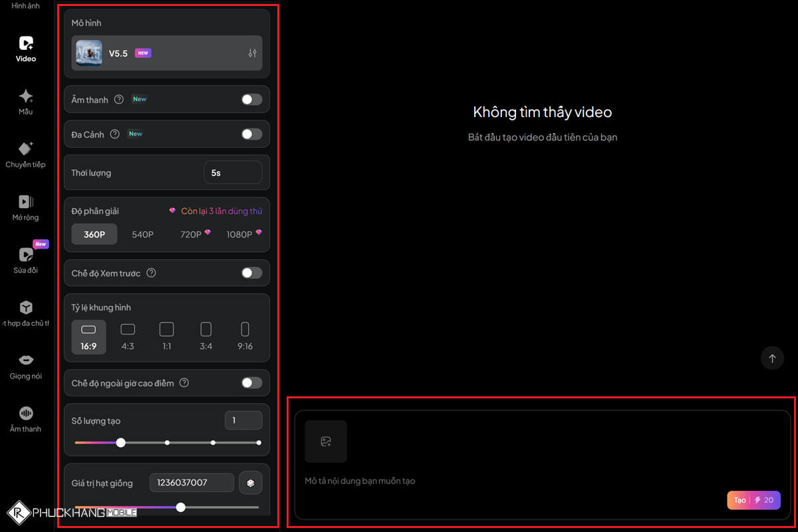Click the scroll-to-top arrow button
Screen dimensions: 798x532
coord(772,358)
